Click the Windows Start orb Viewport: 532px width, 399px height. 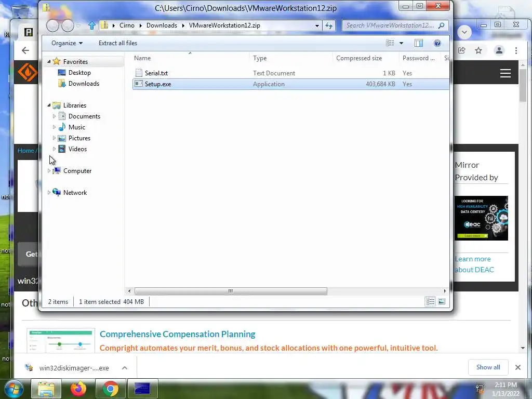(x=13, y=389)
